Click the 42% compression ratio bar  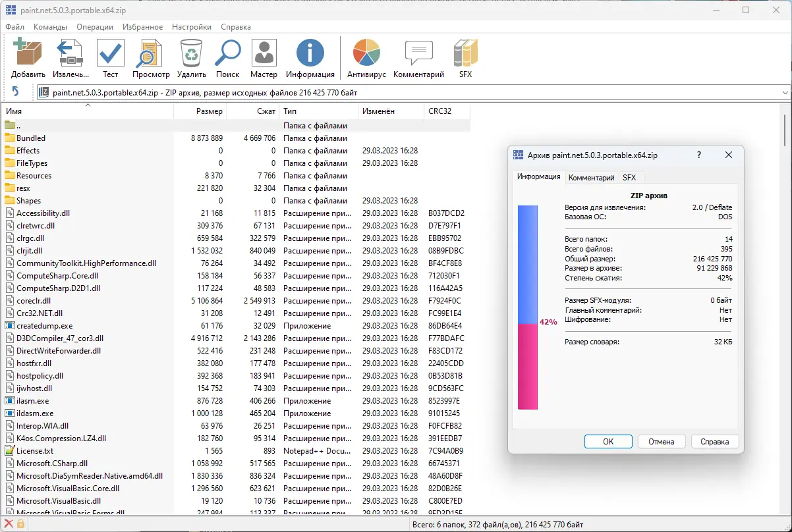pos(528,307)
